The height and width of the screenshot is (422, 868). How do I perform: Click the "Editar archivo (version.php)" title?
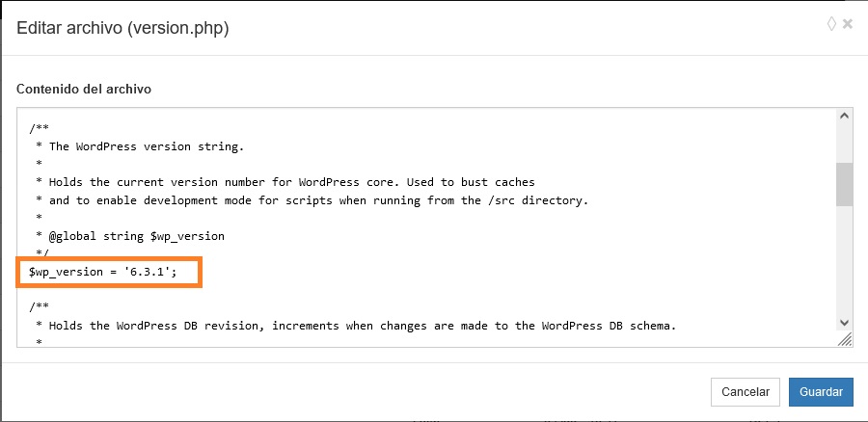[122, 28]
